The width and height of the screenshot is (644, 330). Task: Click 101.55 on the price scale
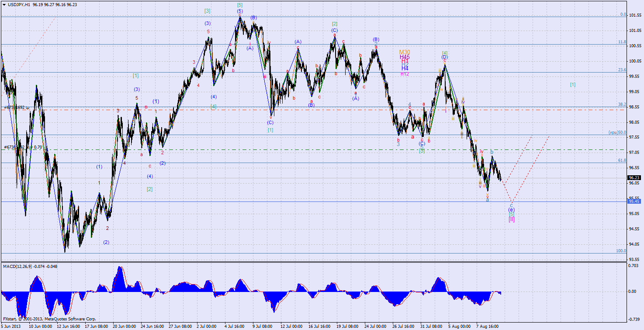tap(635, 15)
